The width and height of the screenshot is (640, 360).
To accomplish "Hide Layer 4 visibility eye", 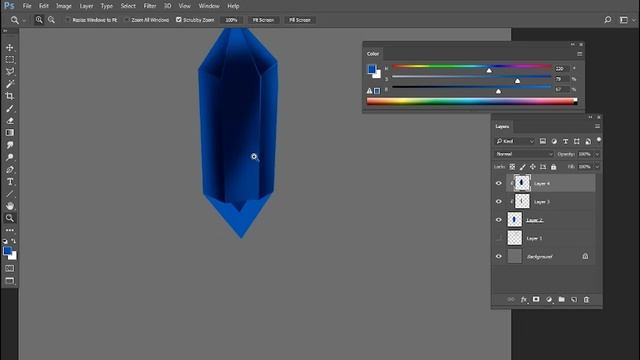I will point(498,183).
